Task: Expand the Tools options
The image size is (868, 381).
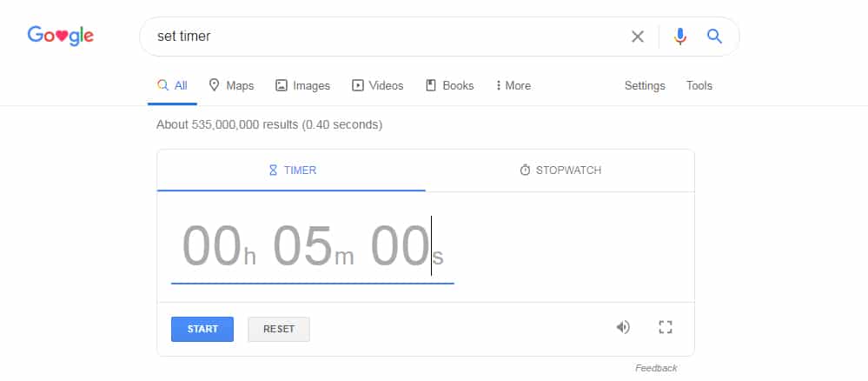Action: (x=699, y=85)
